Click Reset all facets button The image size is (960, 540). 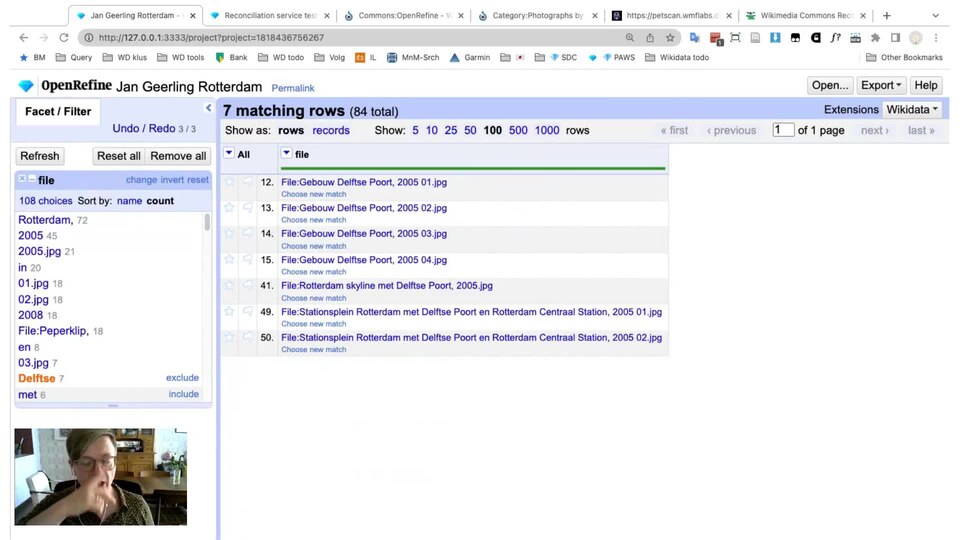tap(119, 156)
